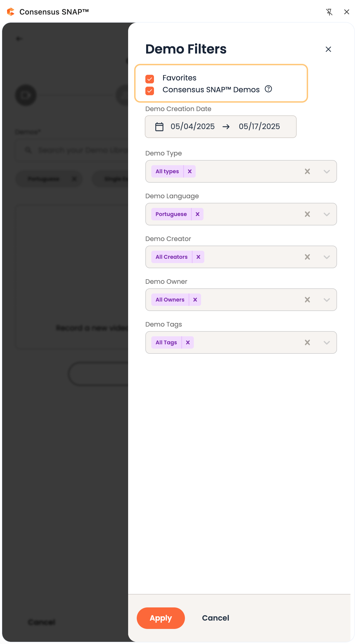Remove the All Creators chip
This screenshot has height=644, width=358.
(x=198, y=257)
